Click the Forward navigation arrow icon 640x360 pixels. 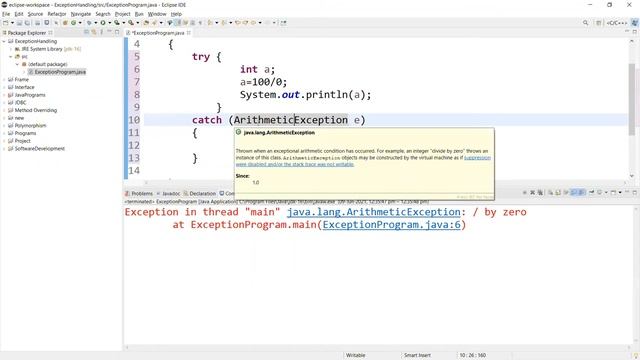click(x=267, y=23)
